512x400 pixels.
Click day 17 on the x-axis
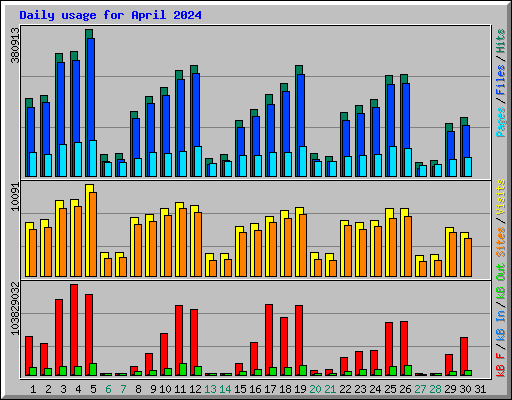270,389
